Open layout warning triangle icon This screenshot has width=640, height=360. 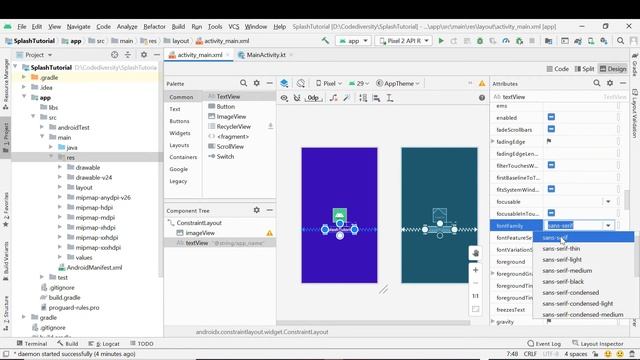coord(482,83)
